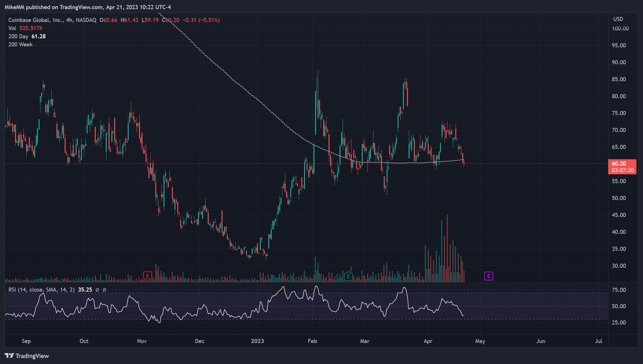Click the change value −0.31 (−0.51%)
The height and width of the screenshot is (364, 643).
click(201, 20)
